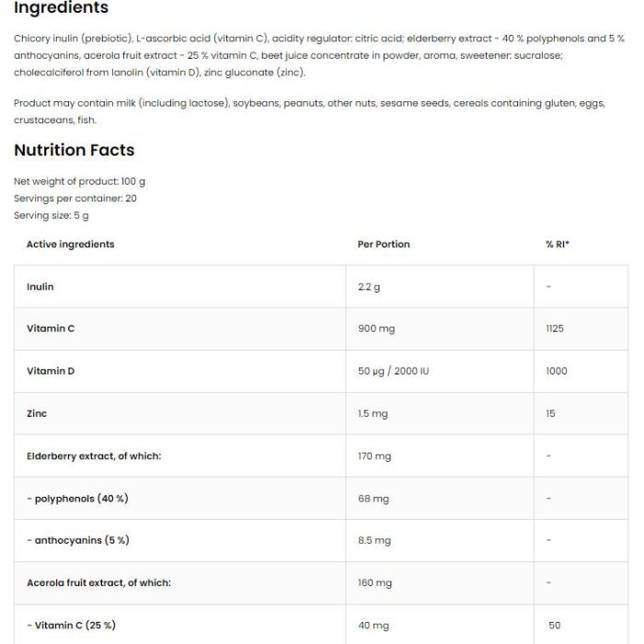644x644 pixels.
Task: Click the Servings per container: 20 text
Action: pyautogui.click(x=75, y=199)
